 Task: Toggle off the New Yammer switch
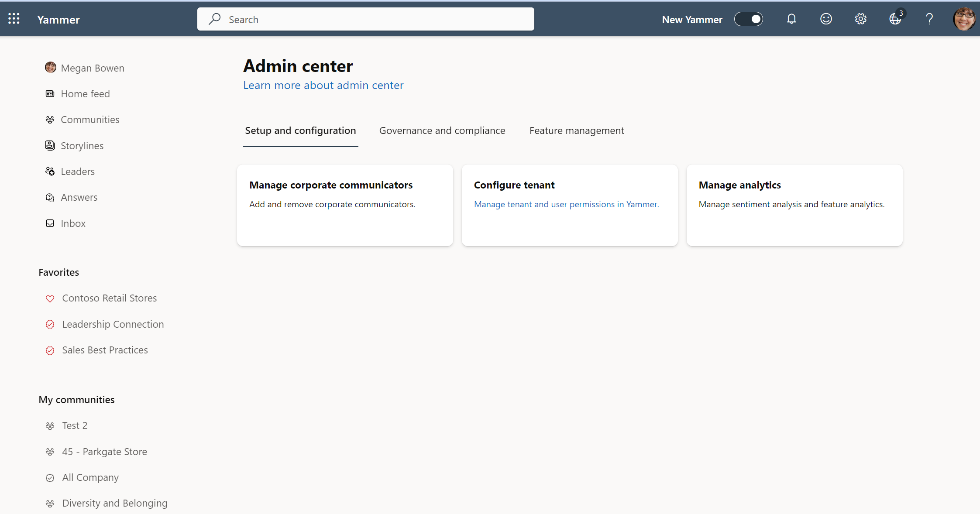(x=749, y=19)
